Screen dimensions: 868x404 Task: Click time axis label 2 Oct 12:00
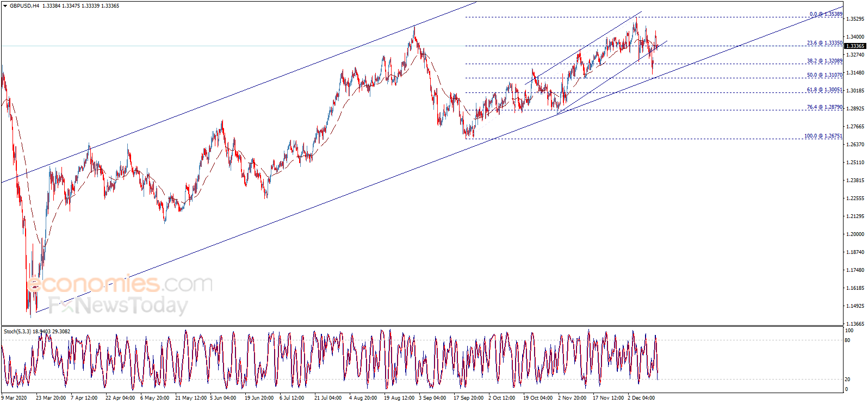click(x=501, y=398)
